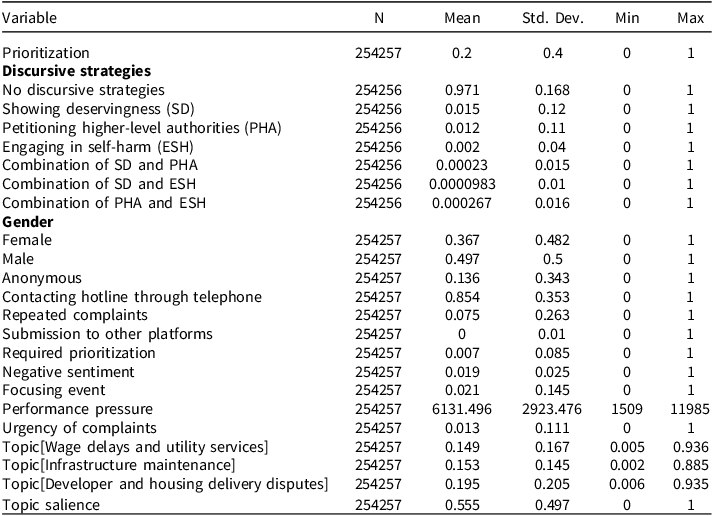This screenshot has height=516, width=713.
Task: Click max value 0.936
Action: click(x=691, y=447)
